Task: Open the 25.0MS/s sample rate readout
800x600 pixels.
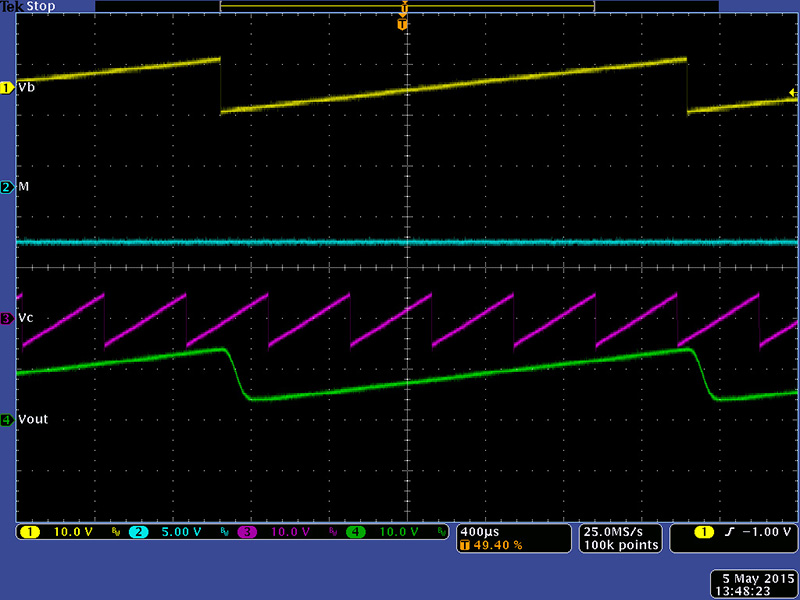Action: point(620,530)
